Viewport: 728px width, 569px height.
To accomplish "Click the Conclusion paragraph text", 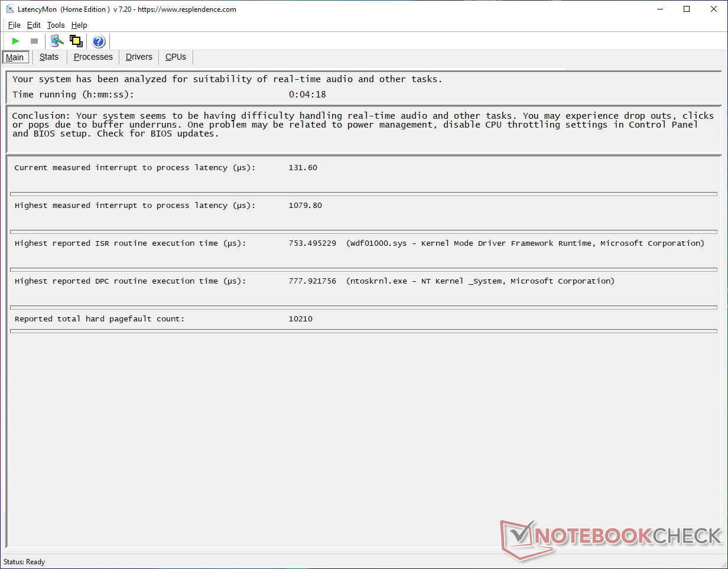I will click(363, 125).
